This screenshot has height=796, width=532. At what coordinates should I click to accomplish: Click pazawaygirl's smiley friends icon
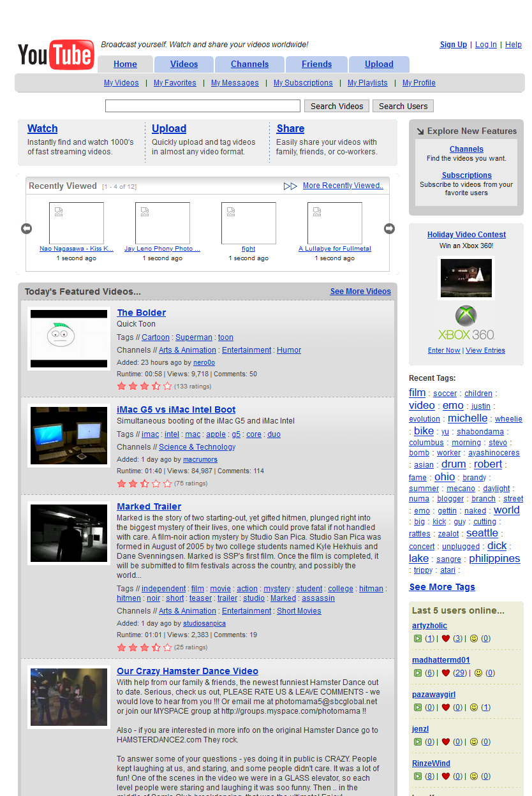(x=474, y=707)
